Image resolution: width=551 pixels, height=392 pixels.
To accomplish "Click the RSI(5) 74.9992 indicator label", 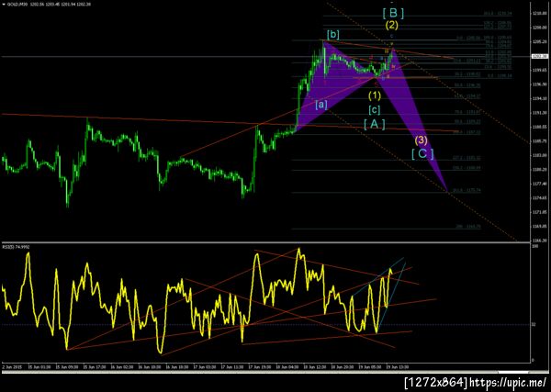I will [x=17, y=247].
